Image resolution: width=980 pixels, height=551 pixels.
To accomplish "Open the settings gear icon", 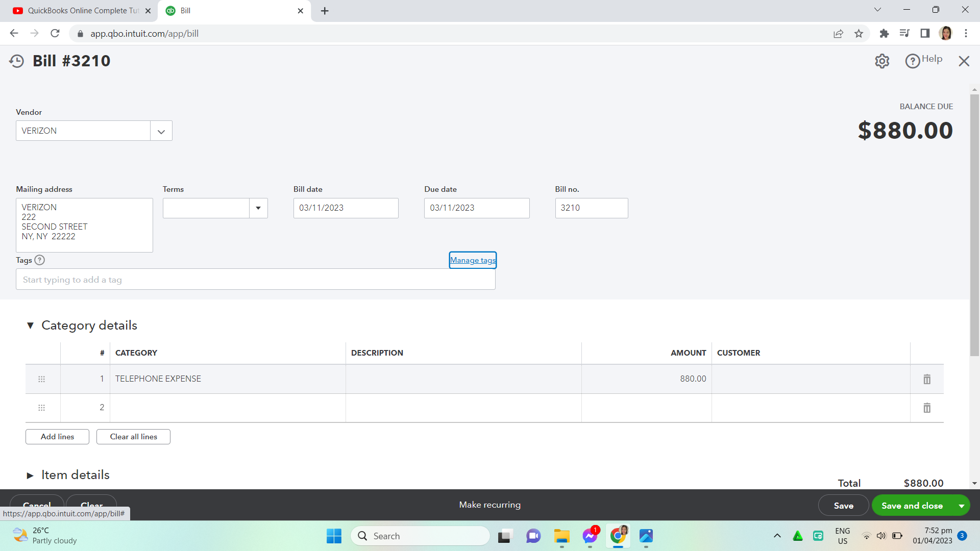I will (x=882, y=61).
